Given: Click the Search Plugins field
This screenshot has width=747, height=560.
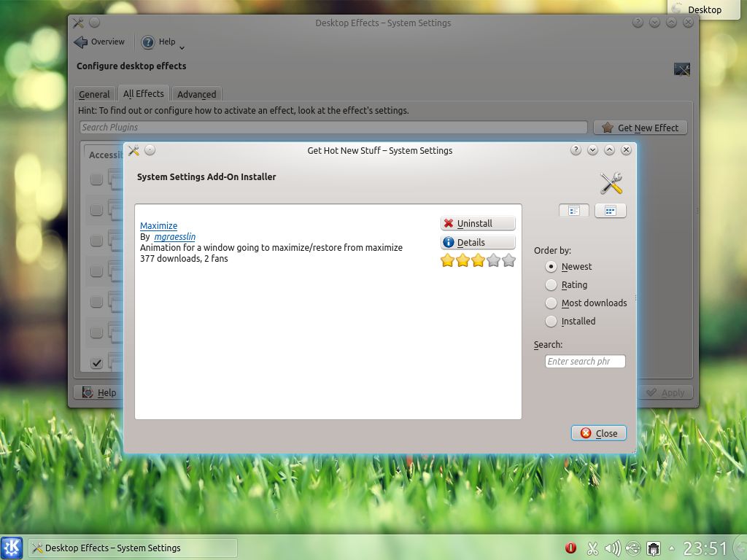Looking at the screenshot, I should [x=333, y=128].
